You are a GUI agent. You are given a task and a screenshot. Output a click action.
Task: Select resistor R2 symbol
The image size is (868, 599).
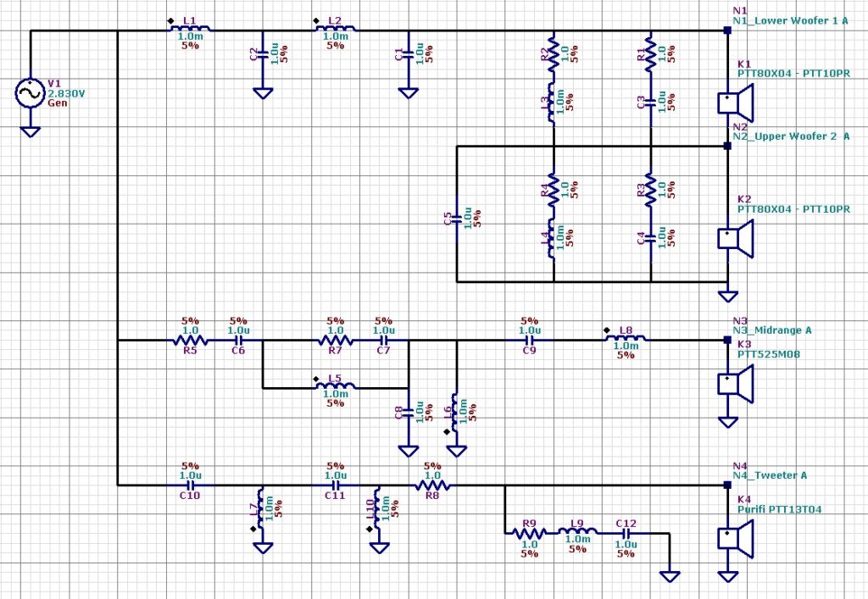(x=554, y=54)
